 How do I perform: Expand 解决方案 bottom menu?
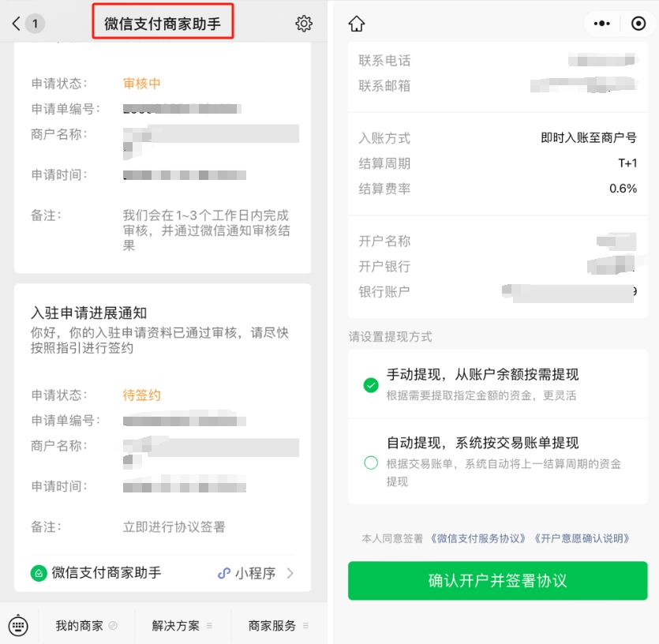pyautogui.click(x=182, y=626)
